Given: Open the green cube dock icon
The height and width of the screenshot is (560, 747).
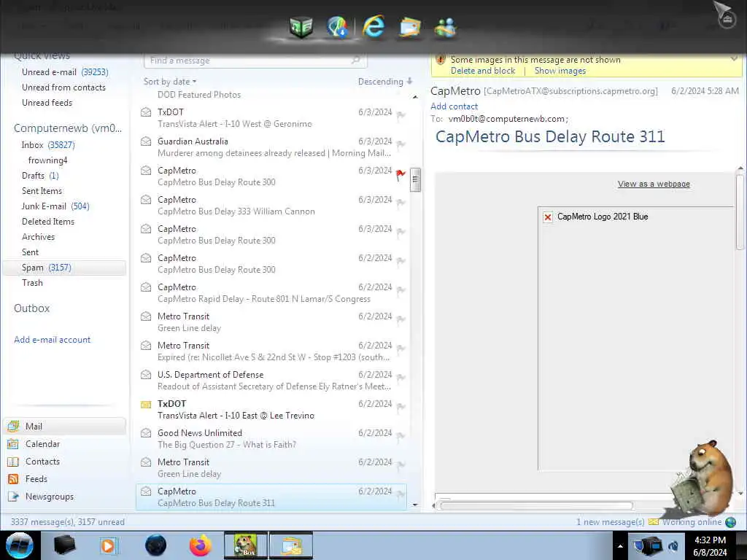Looking at the screenshot, I should click(x=301, y=27).
